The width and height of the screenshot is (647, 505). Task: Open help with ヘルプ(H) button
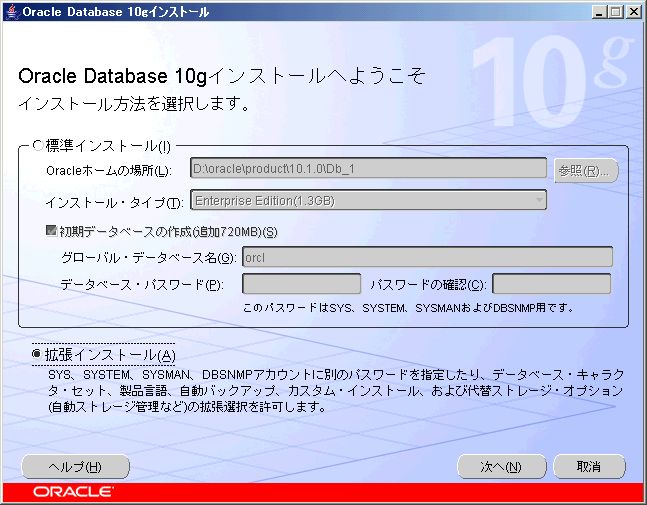[76, 467]
